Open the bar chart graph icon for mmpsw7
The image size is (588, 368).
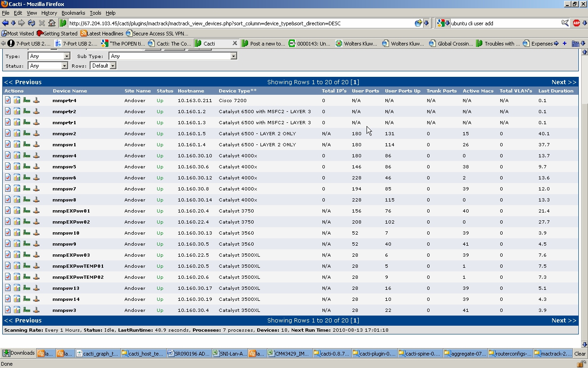pyautogui.click(x=17, y=189)
